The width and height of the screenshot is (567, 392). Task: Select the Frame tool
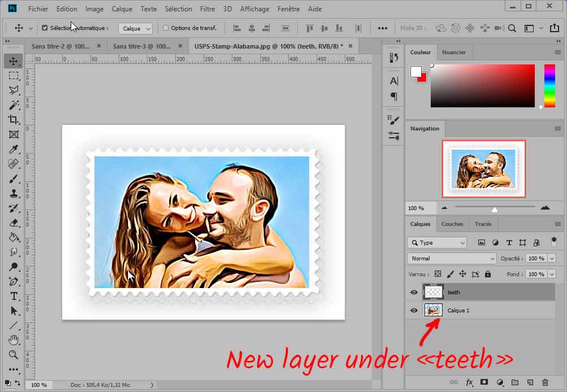(x=14, y=134)
